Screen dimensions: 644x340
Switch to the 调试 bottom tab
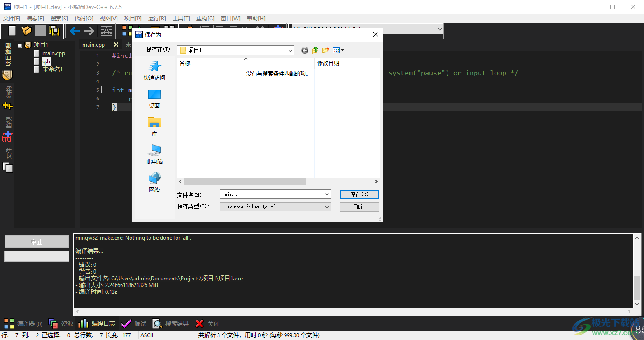click(x=134, y=324)
